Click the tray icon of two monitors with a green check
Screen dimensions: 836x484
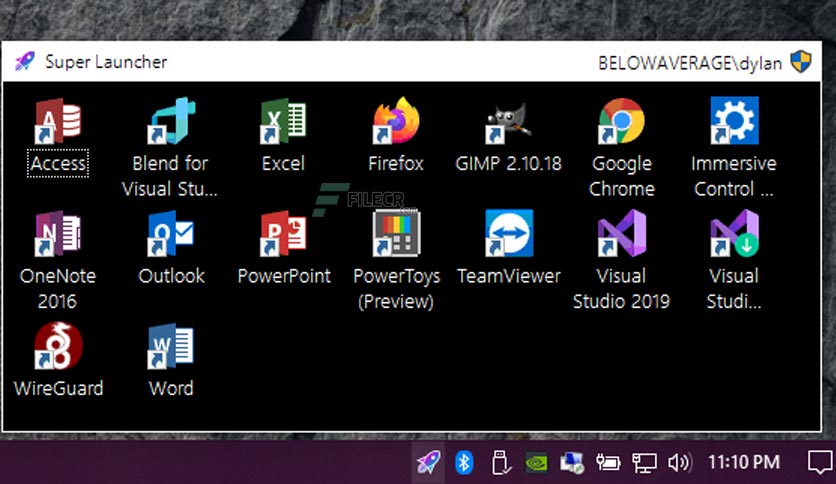(572, 463)
